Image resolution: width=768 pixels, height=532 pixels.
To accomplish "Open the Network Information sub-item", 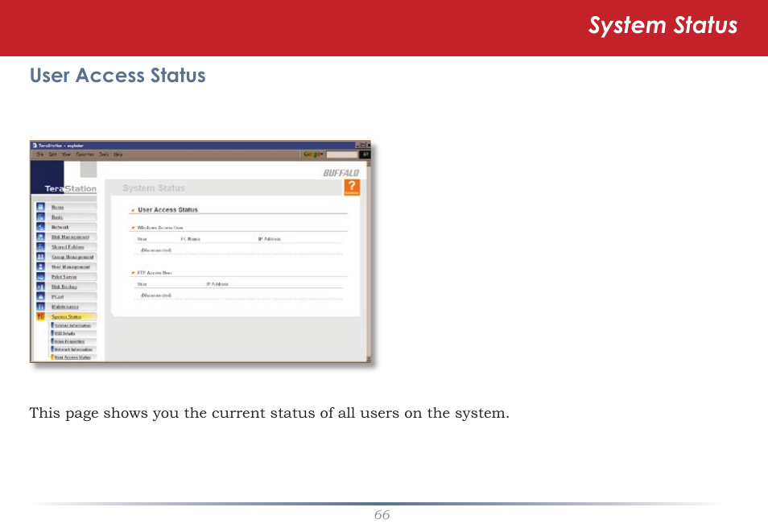I will [x=73, y=350].
